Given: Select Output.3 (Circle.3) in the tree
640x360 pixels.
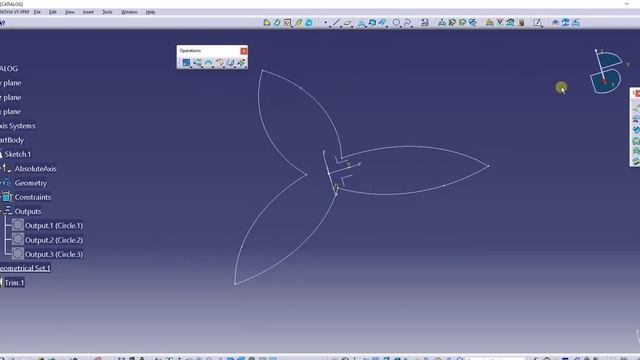Looking at the screenshot, I should point(54,254).
